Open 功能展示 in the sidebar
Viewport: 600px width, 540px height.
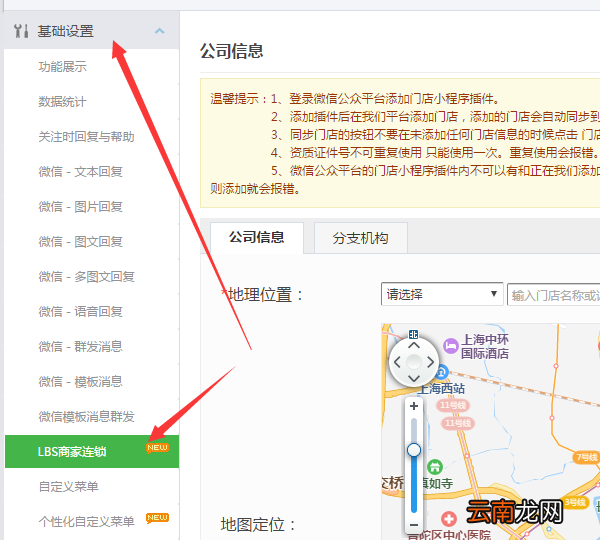tap(63, 67)
